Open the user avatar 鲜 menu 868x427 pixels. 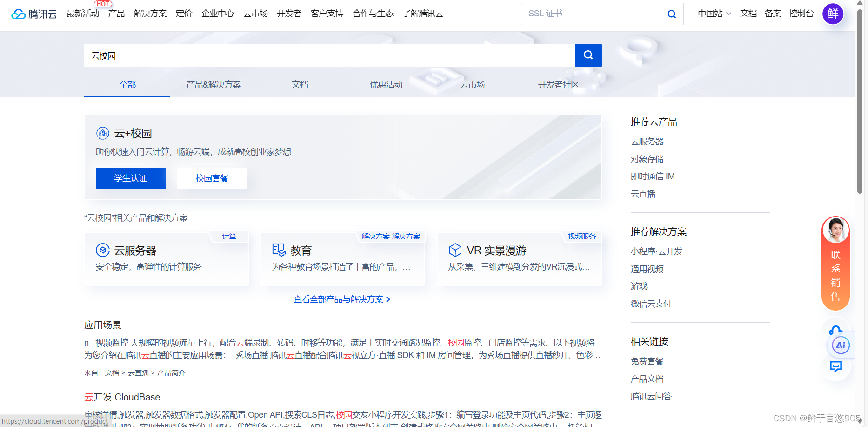(833, 14)
